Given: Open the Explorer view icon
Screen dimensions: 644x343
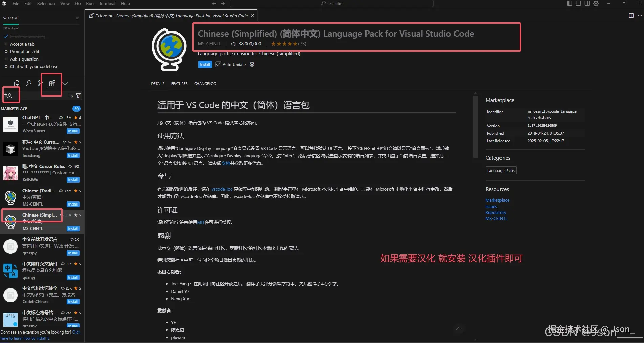Looking at the screenshot, I should point(16,83).
